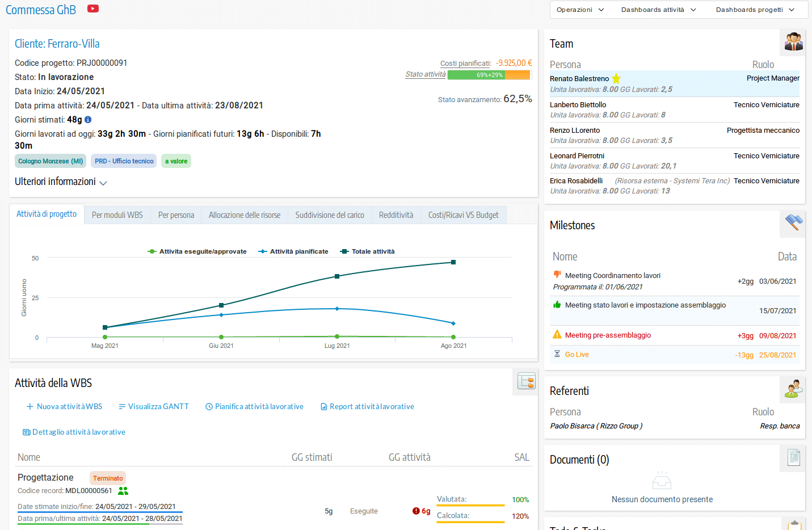
Task: Switch to the Redditività tab
Action: coord(396,215)
